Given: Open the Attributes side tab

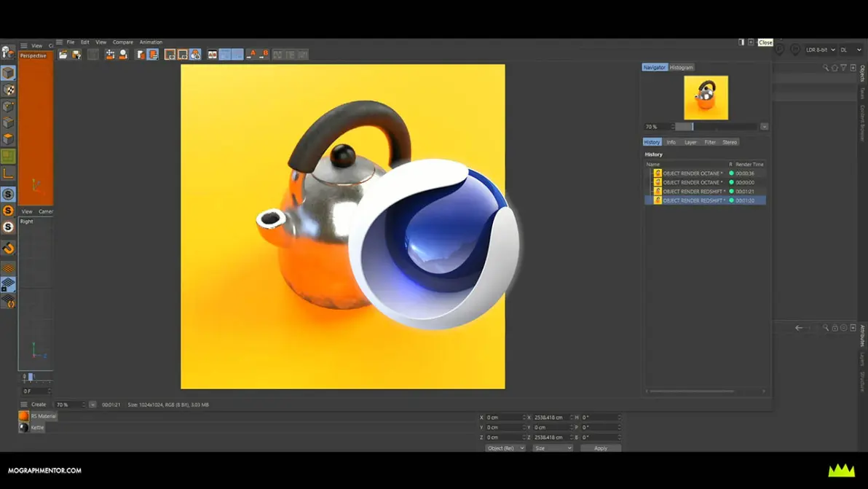Looking at the screenshot, I should [862, 336].
